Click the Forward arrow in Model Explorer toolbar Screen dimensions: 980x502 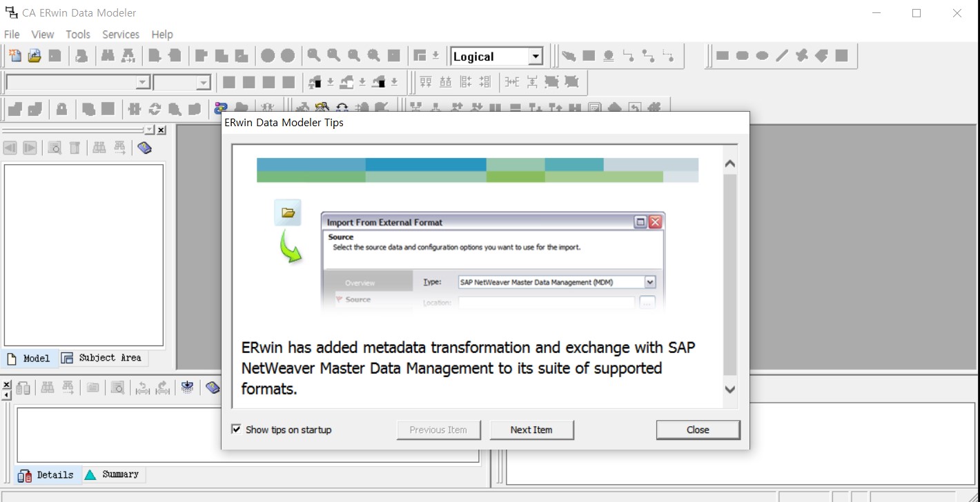pyautogui.click(x=30, y=148)
